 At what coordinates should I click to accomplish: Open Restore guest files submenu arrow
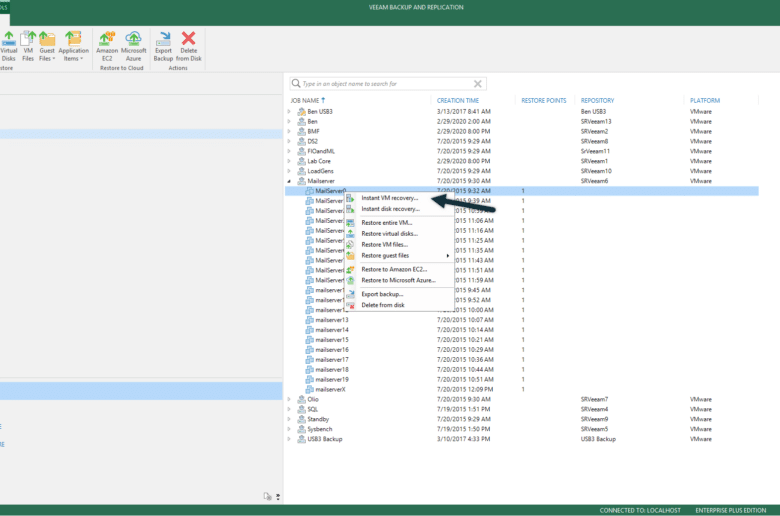coord(448,256)
